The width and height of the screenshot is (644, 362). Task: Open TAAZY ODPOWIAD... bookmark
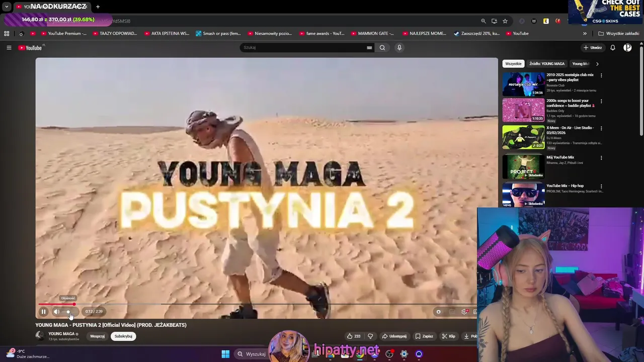click(114, 34)
